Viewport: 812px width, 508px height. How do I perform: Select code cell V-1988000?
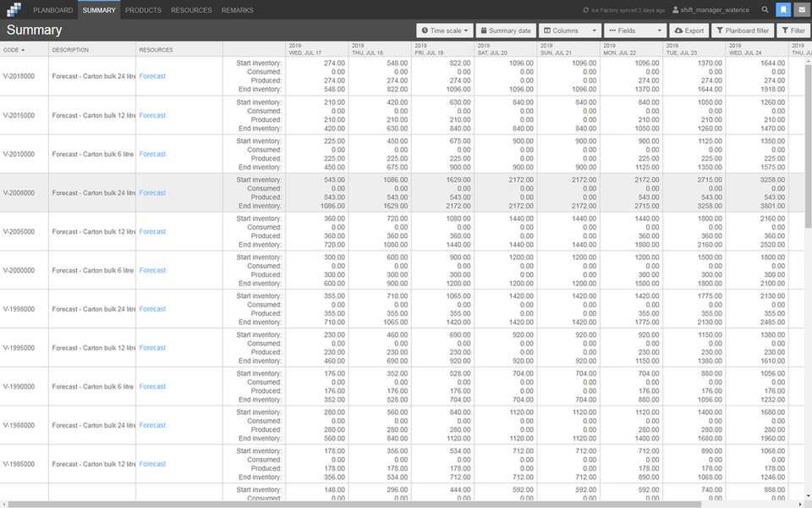click(x=24, y=425)
